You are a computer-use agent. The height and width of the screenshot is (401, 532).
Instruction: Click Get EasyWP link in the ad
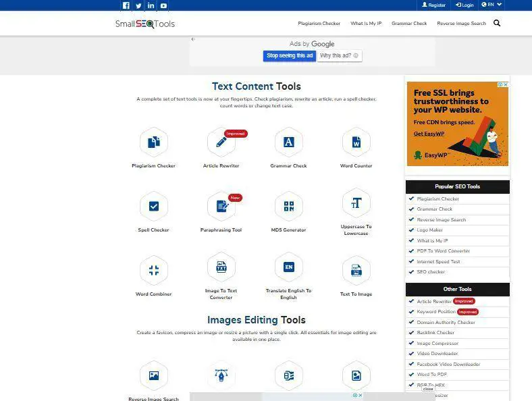click(429, 134)
